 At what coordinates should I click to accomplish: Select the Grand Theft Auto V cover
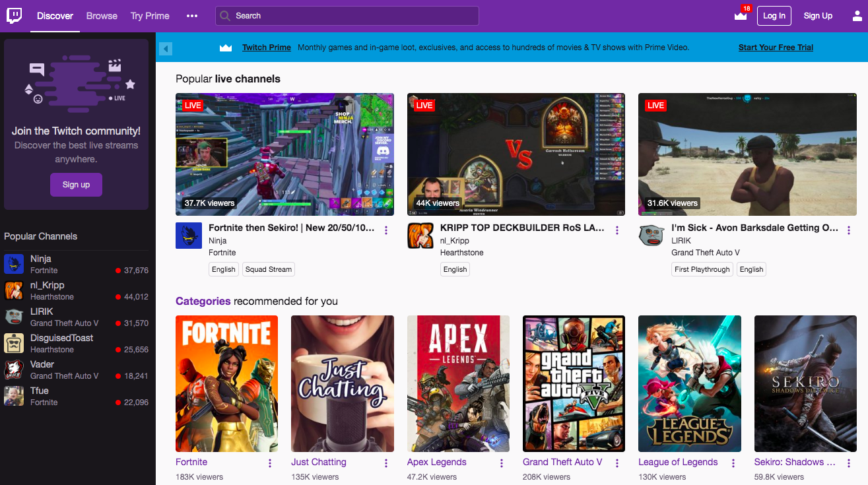(x=574, y=383)
